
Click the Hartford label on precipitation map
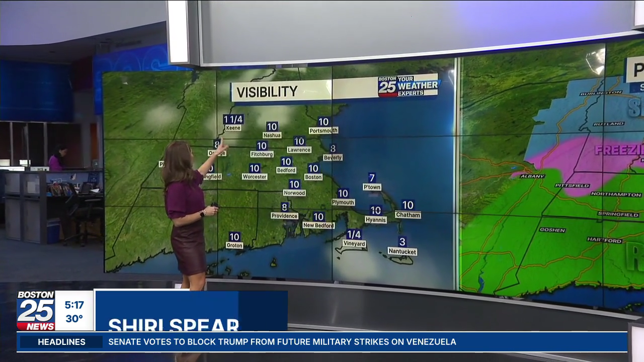pyautogui.click(x=604, y=240)
